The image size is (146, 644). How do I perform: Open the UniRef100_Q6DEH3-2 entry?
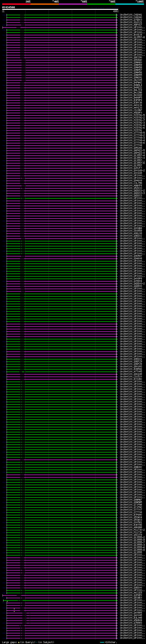click(x=132, y=284)
